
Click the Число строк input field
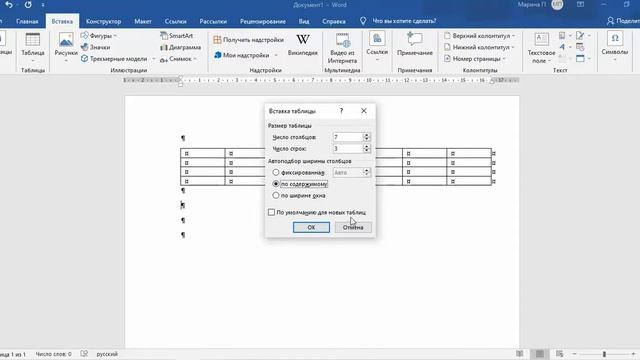pos(348,149)
